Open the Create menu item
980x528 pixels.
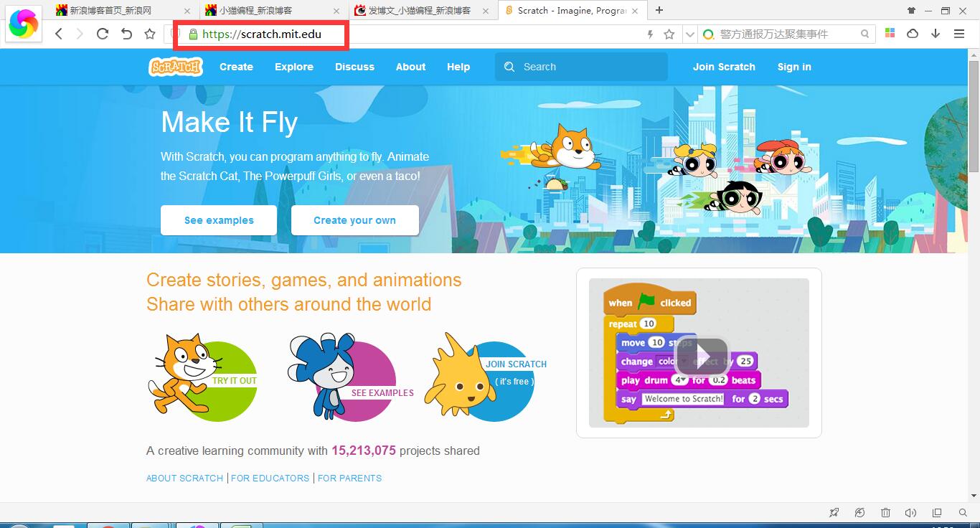236,67
